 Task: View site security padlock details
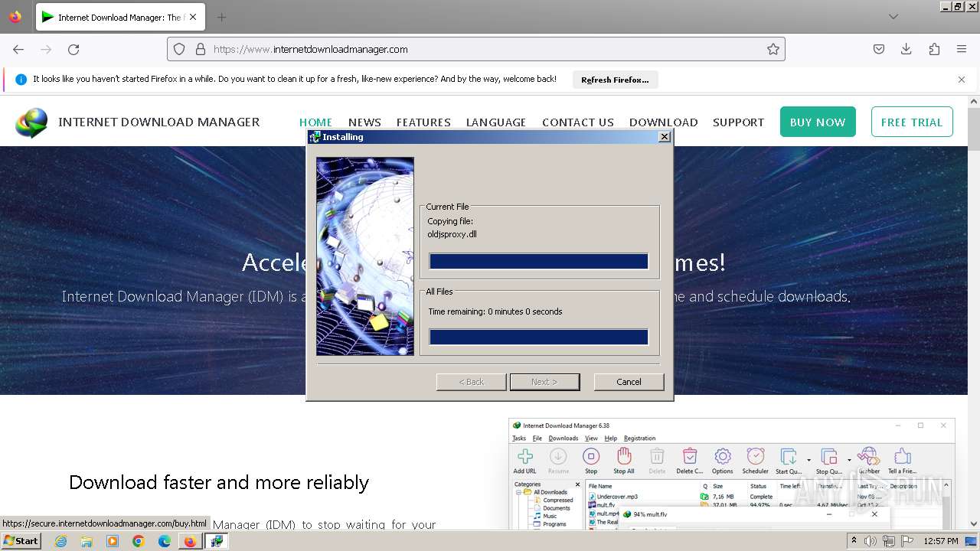pos(201,49)
